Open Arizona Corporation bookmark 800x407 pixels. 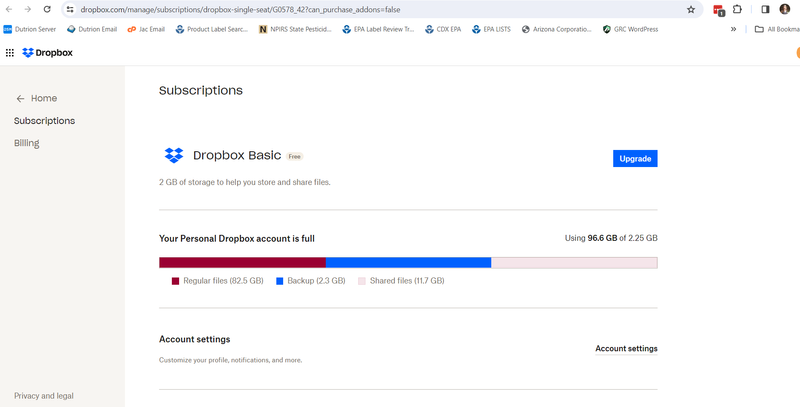(557, 29)
